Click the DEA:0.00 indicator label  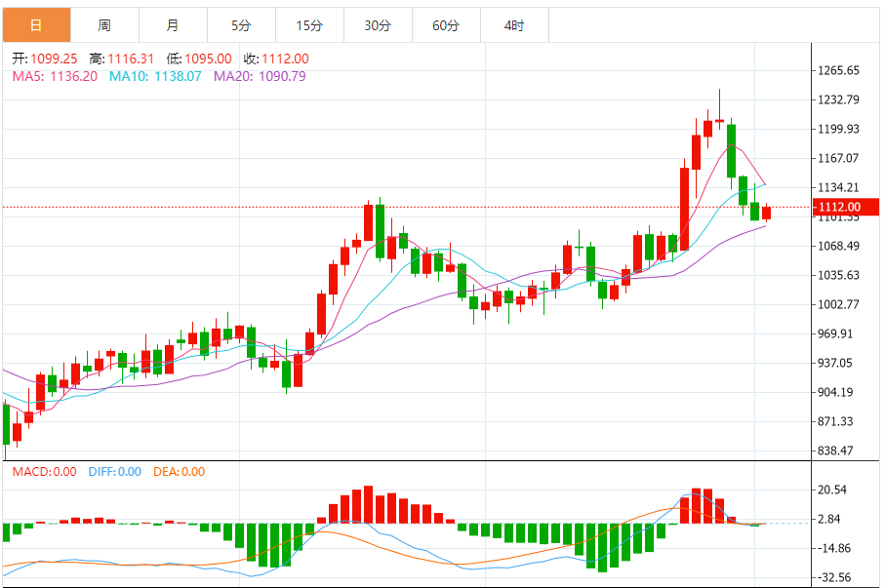pos(179,472)
